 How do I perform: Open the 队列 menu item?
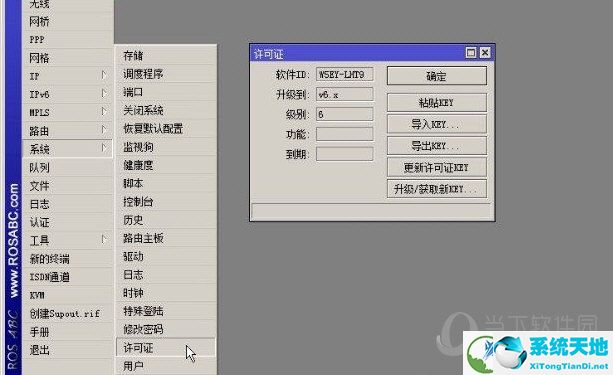67,167
